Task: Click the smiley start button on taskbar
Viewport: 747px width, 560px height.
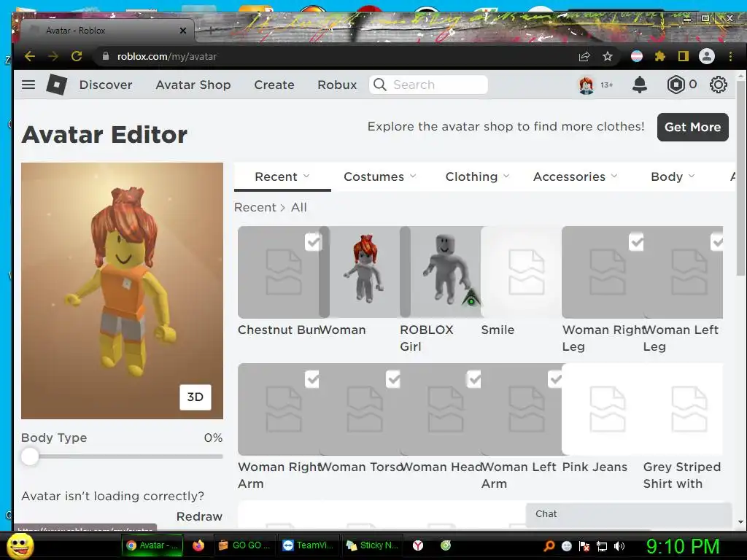Action: point(20,546)
